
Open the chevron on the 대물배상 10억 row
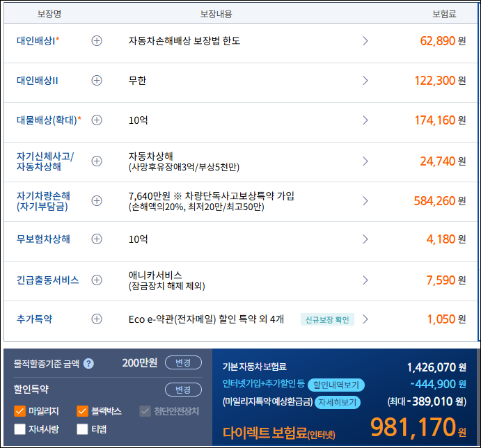click(x=365, y=120)
